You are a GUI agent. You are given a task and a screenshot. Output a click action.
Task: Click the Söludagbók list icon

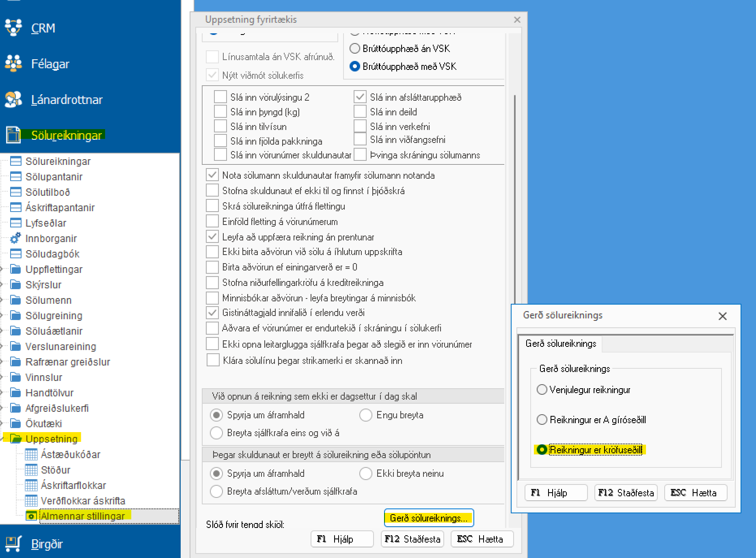pos(15,254)
